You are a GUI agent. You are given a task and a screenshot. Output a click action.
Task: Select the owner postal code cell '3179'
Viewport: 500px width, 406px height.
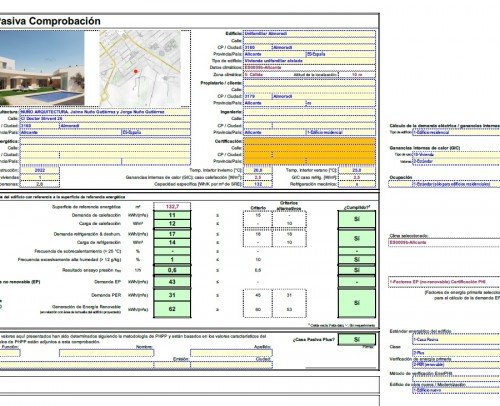[258, 96]
